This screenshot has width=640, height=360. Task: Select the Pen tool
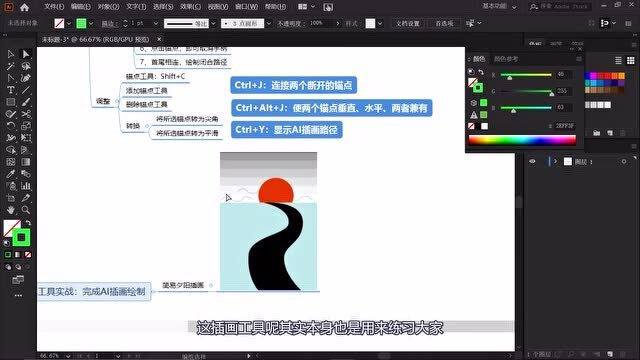coord(11,78)
